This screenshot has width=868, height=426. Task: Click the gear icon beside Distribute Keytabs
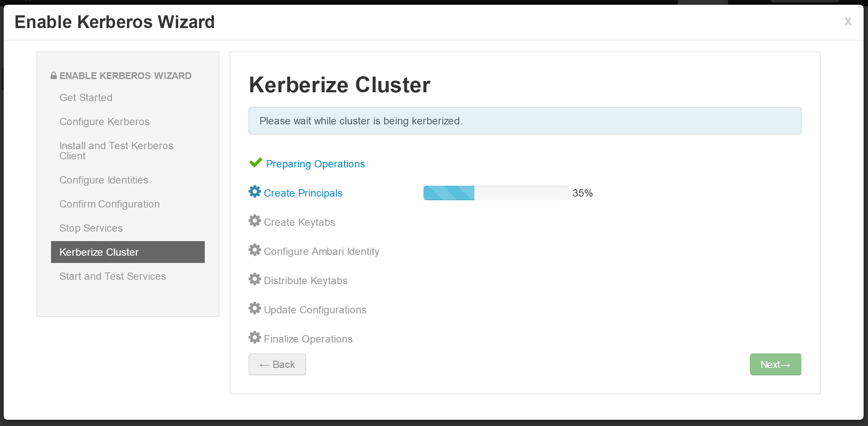(255, 279)
